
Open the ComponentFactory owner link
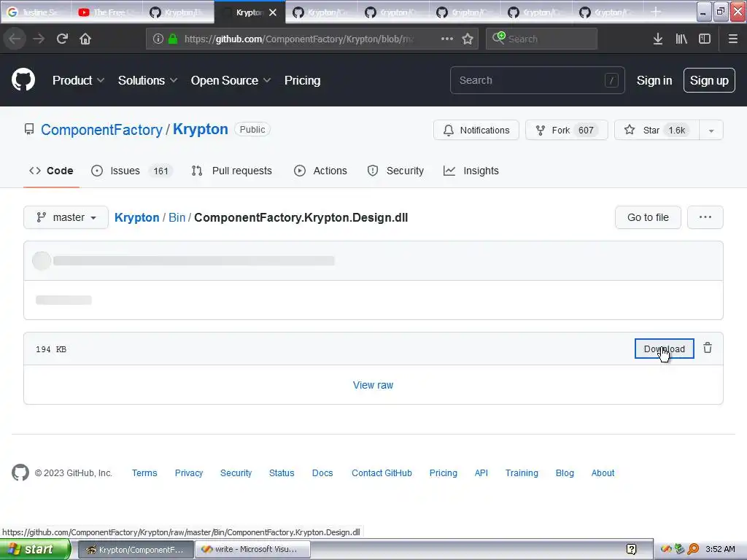(x=101, y=130)
